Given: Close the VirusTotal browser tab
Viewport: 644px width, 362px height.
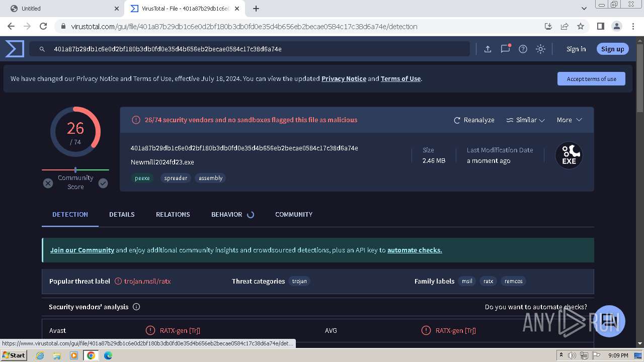Looking at the screenshot, I should click(237, 9).
